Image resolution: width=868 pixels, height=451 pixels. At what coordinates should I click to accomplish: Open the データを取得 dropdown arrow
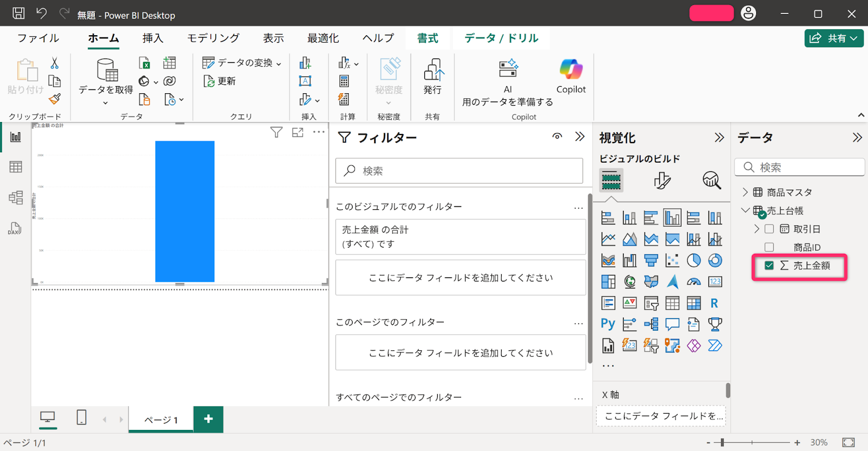coord(106,102)
